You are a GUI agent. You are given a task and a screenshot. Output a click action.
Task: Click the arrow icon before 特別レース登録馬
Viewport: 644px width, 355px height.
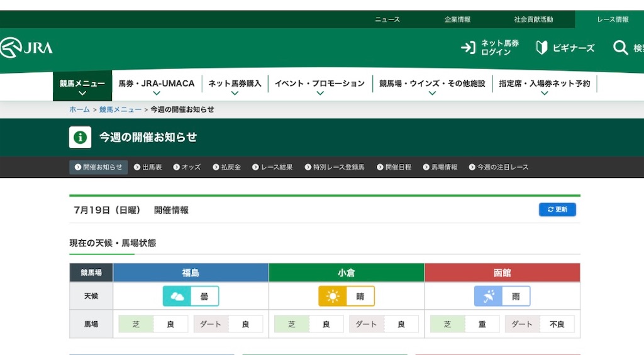click(308, 167)
